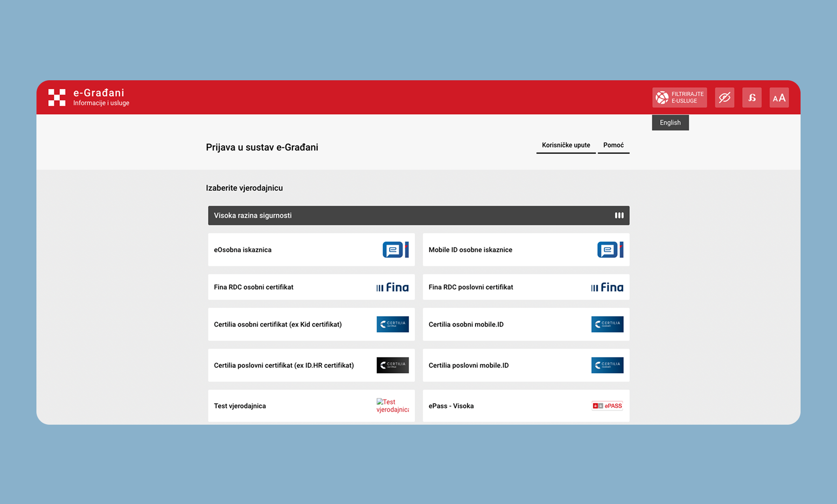Switch language to English
The width and height of the screenshot is (837, 504).
[670, 123]
